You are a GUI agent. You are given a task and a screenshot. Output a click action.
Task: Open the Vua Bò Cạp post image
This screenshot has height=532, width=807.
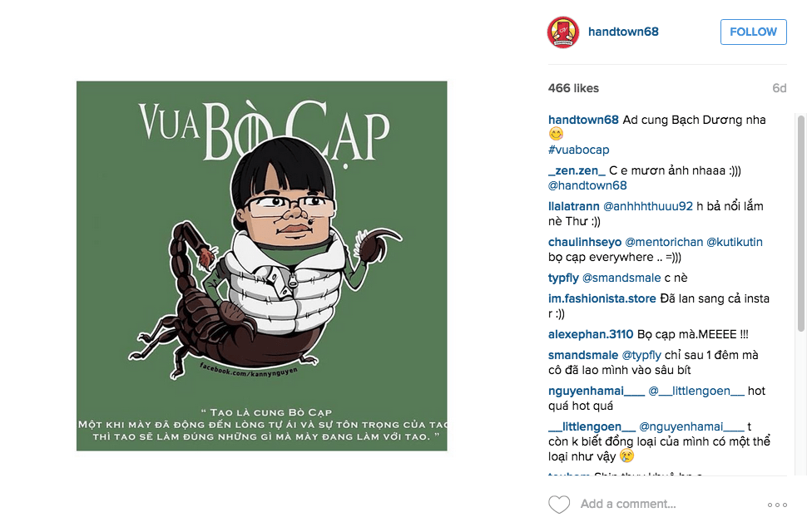click(x=261, y=266)
